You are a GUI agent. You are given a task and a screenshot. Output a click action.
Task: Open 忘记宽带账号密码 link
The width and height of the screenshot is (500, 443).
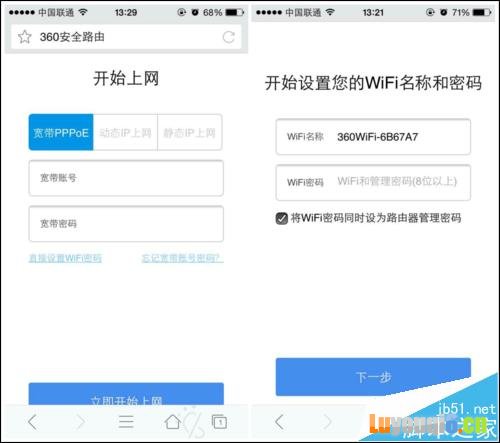(182, 258)
